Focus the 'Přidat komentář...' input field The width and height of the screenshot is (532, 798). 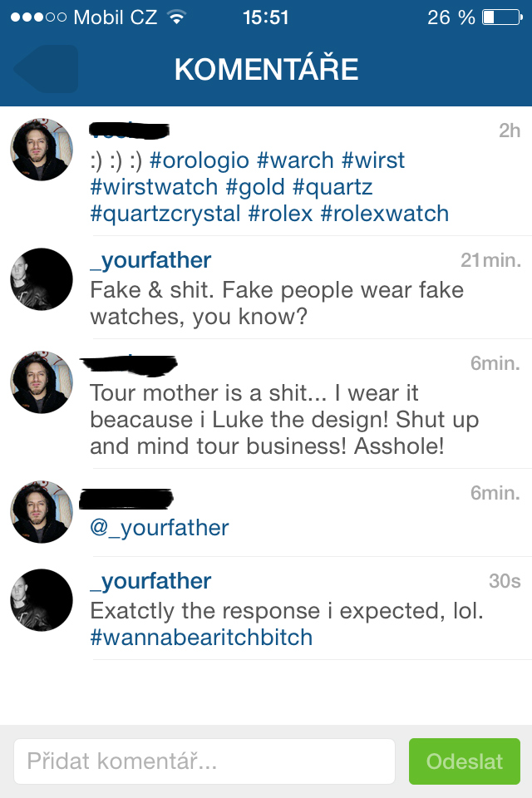[204, 761]
